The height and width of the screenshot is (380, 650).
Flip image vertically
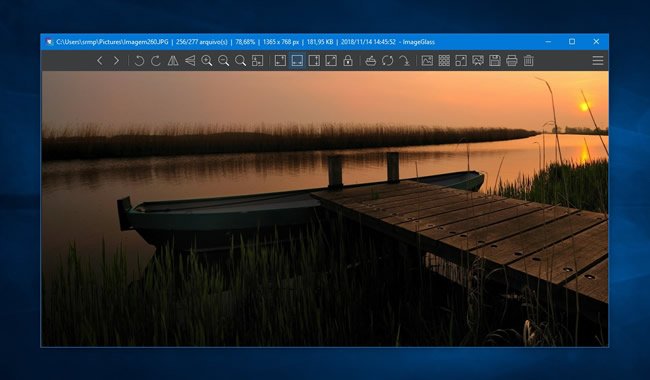(x=190, y=61)
